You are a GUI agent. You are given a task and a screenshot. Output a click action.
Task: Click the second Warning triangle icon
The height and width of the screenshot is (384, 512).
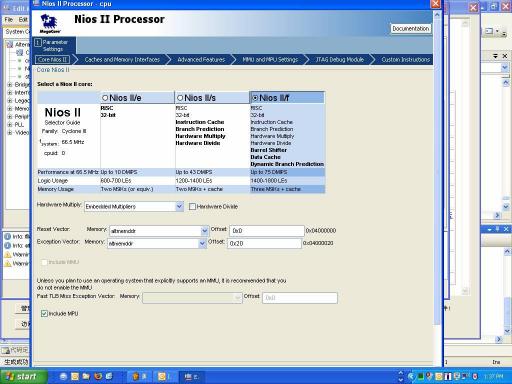8,264
